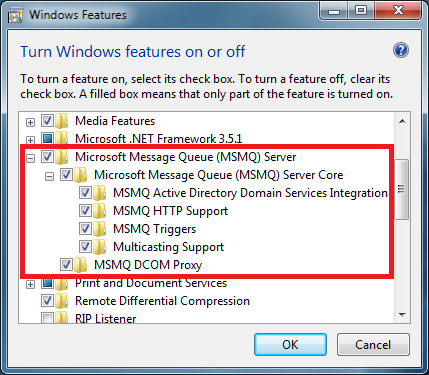
Task: Click the scrollbar down arrow in features list
Action: [402, 315]
